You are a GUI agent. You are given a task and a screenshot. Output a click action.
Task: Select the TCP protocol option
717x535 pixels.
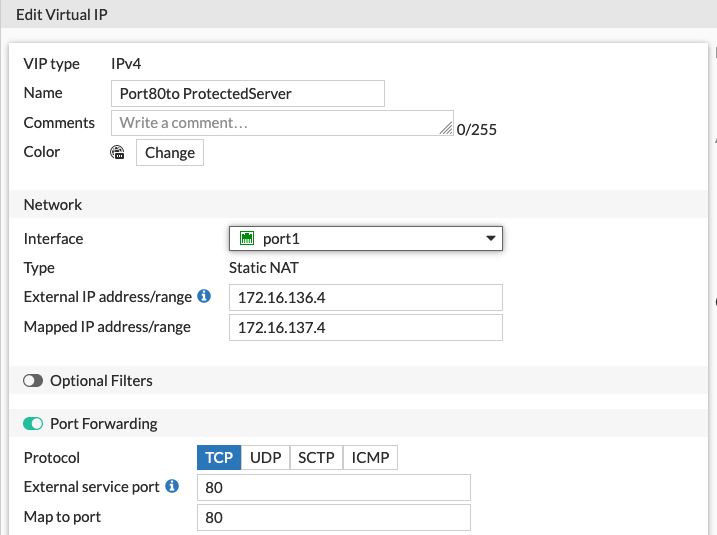pos(219,458)
